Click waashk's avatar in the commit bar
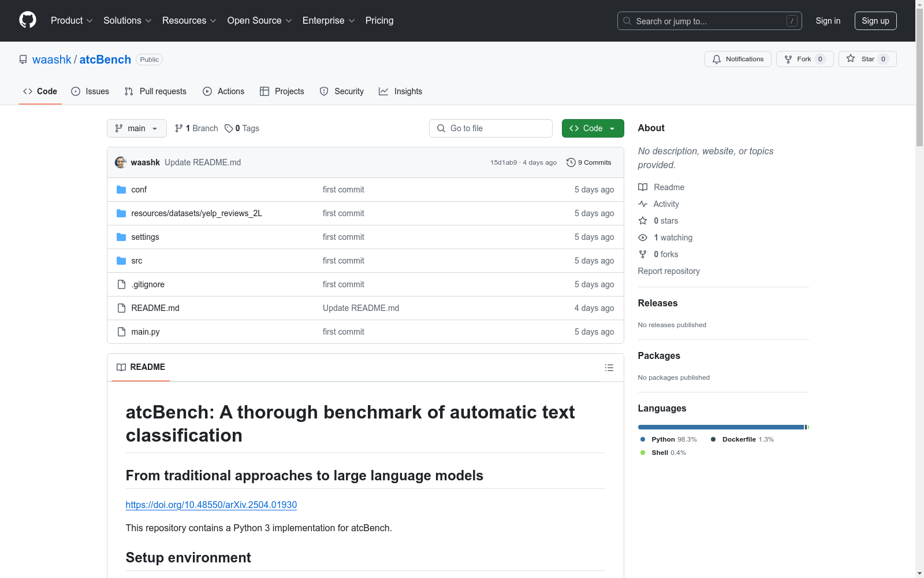The width and height of the screenshot is (924, 578). point(121,162)
